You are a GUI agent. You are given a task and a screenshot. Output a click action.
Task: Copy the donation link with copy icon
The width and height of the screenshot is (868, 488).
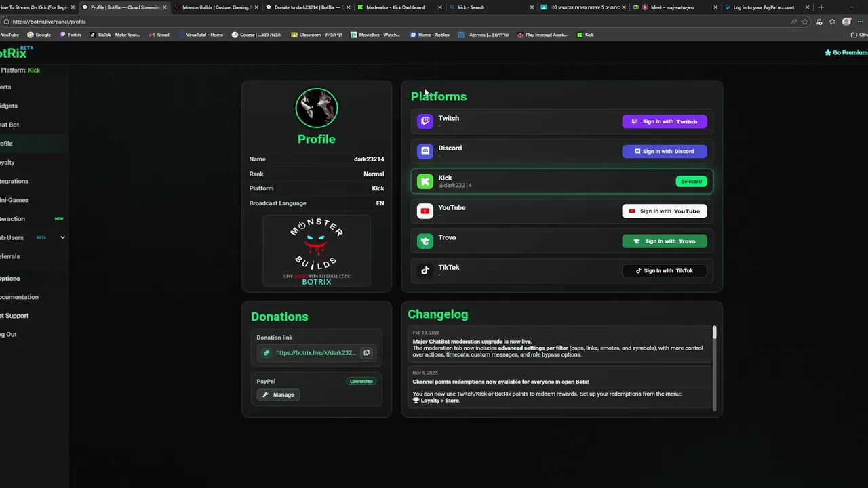pos(366,352)
